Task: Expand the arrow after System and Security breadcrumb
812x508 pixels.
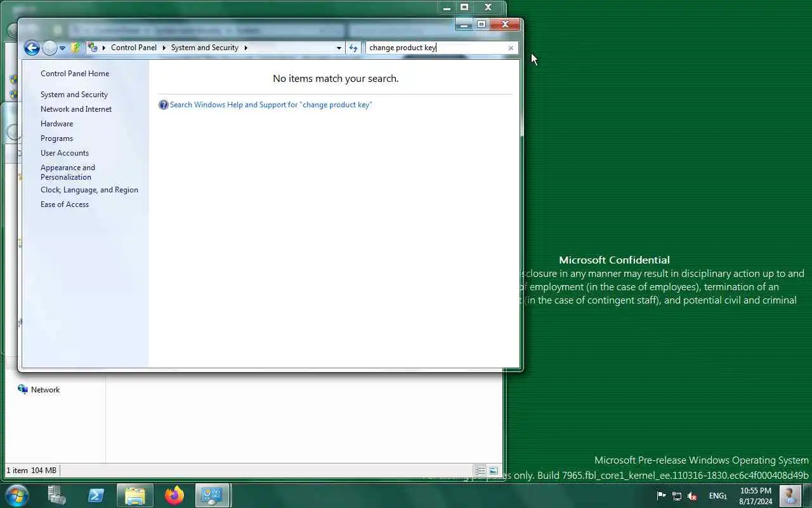Action: (246, 48)
